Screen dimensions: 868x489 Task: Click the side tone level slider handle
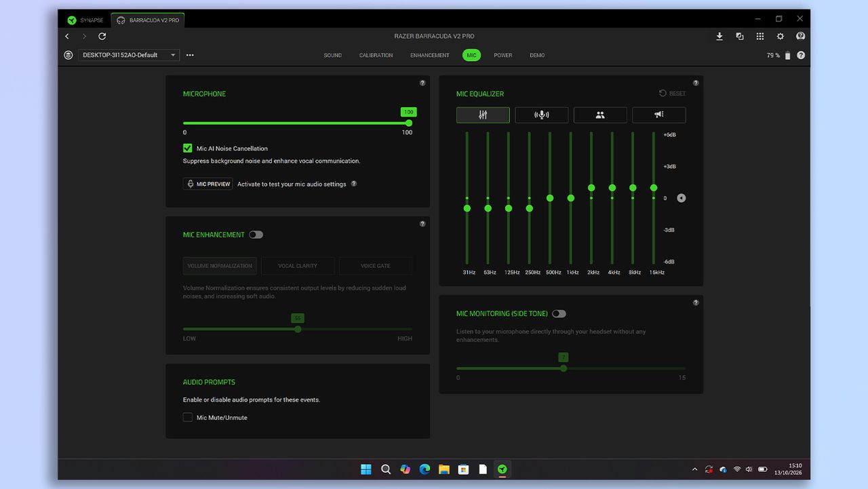click(x=564, y=368)
